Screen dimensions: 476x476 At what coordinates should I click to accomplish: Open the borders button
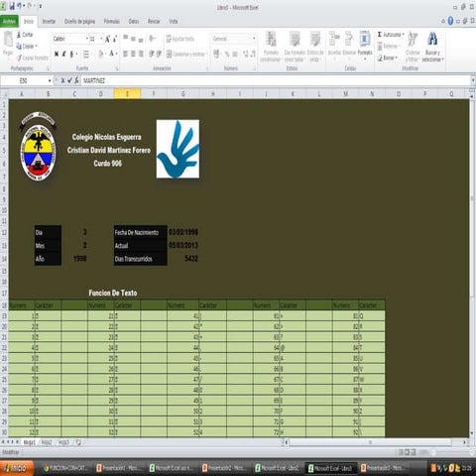pyautogui.click(x=86, y=54)
